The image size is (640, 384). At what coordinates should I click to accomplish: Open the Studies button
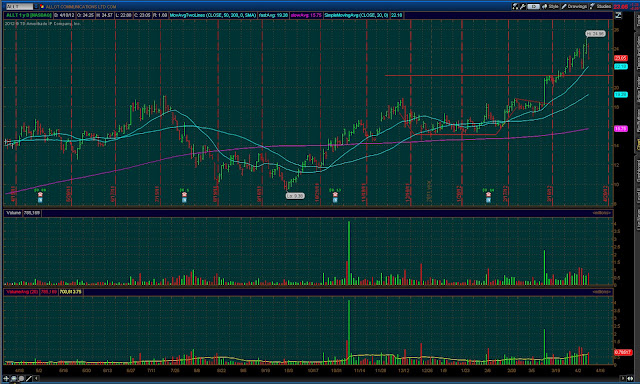pos(600,6)
